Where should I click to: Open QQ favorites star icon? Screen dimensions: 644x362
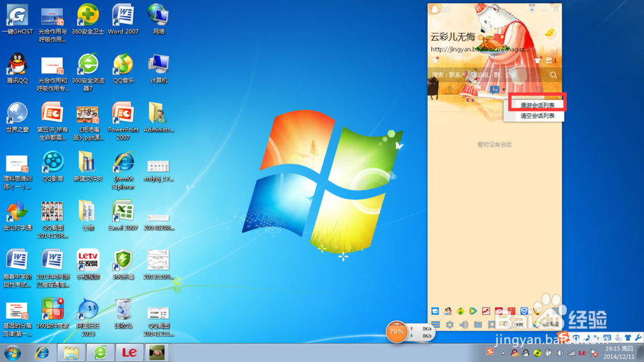(491, 325)
